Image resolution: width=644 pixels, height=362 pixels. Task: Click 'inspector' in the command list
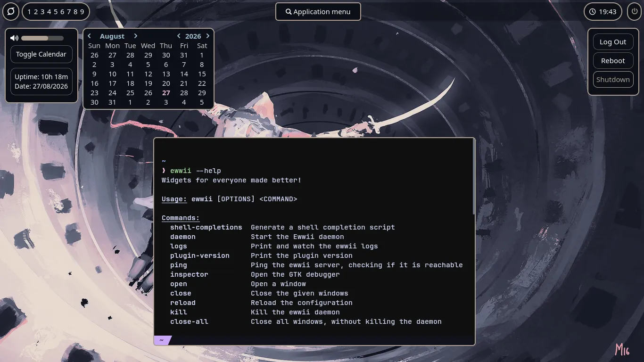pyautogui.click(x=189, y=274)
